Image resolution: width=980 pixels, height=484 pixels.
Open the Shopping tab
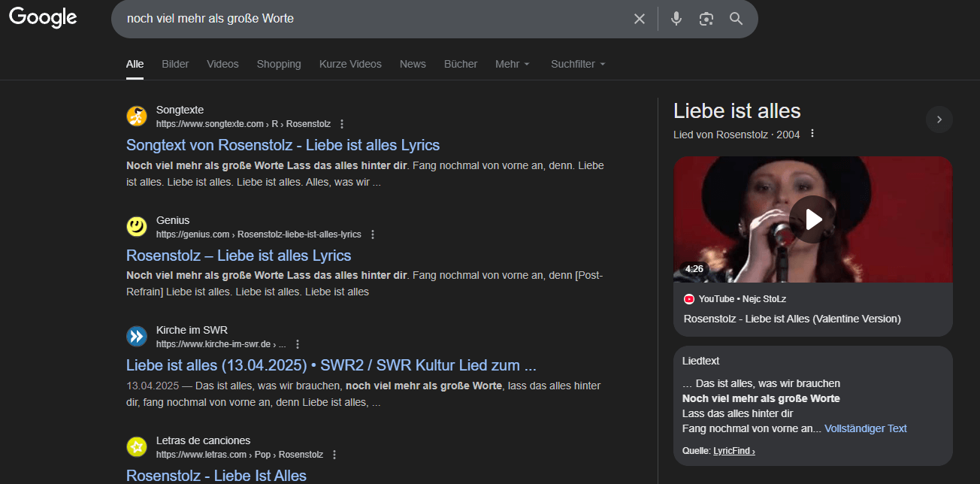click(279, 64)
